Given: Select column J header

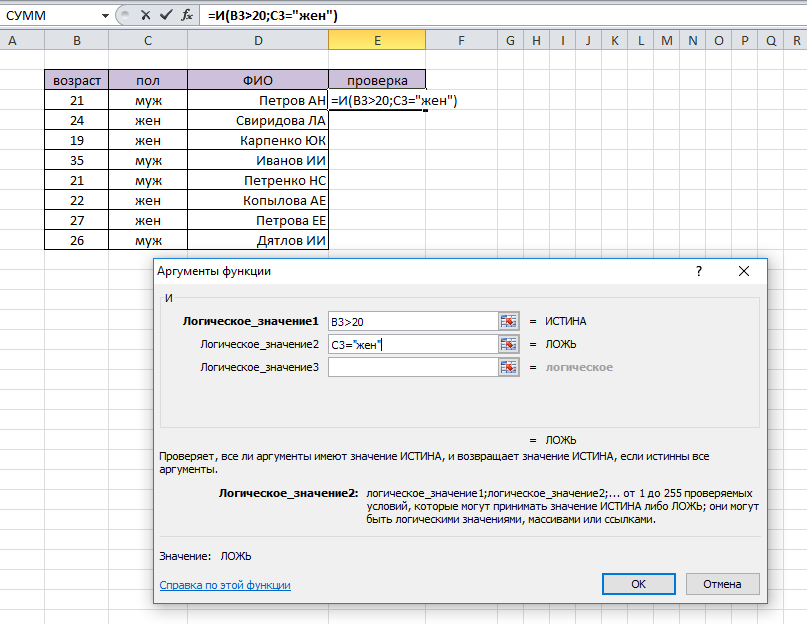Looking at the screenshot, I should tap(588, 40).
